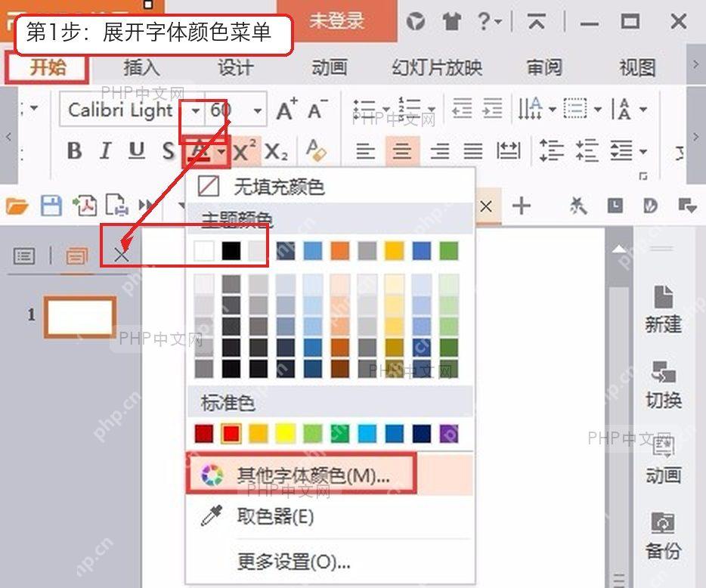
Task: Open the font color dropdown arrow
Action: click(x=221, y=151)
